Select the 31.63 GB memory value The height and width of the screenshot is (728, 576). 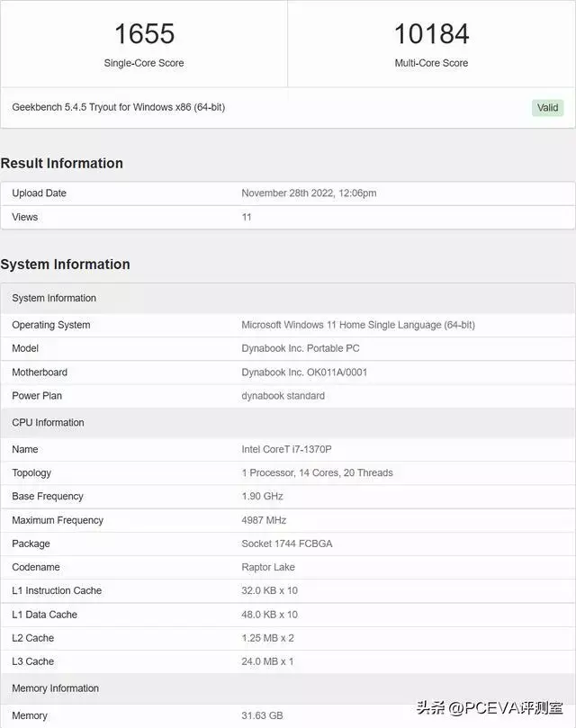pyautogui.click(x=262, y=715)
